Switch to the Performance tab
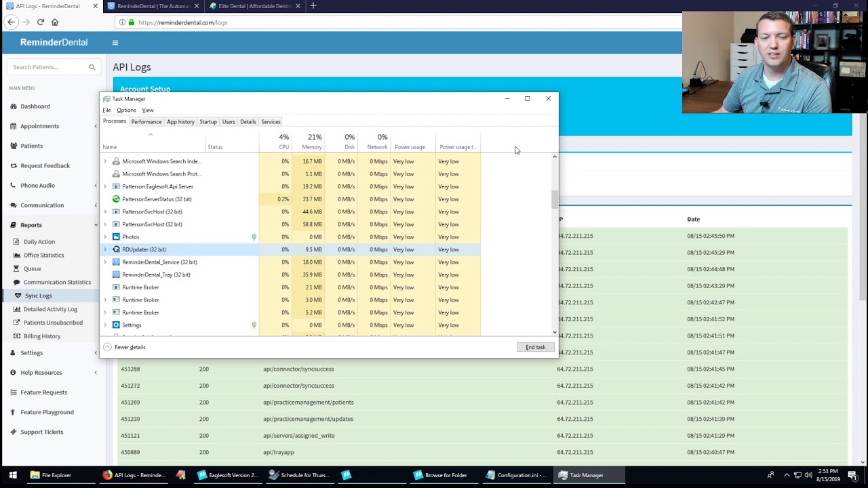The height and width of the screenshot is (488, 868). point(146,122)
